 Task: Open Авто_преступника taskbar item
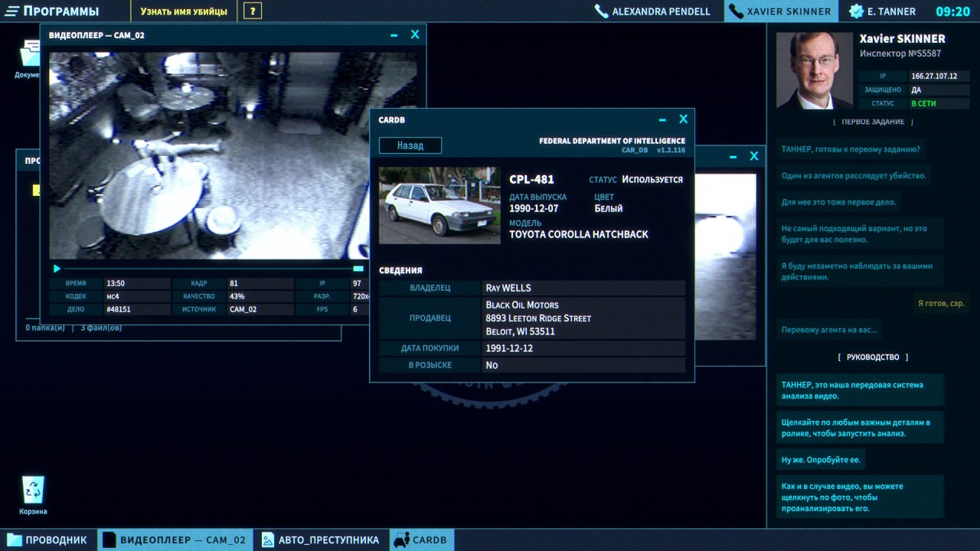pyautogui.click(x=320, y=540)
